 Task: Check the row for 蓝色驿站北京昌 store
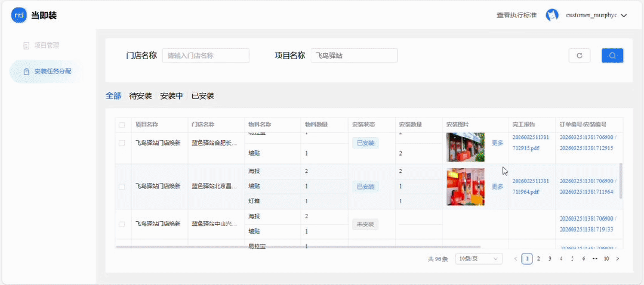(122, 187)
